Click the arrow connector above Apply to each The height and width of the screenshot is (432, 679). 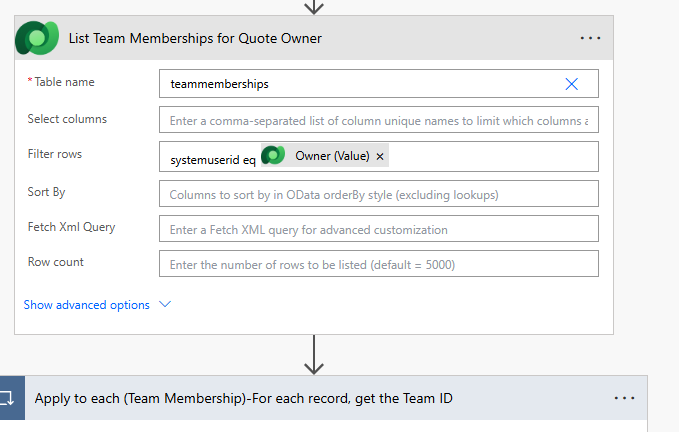pos(314,354)
